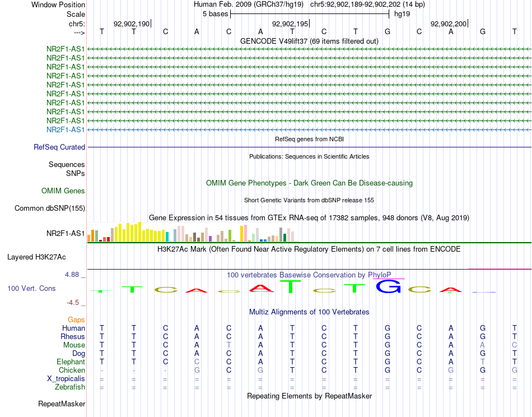This screenshot has width=532, height=417.
Task: Click the -4.5 PhyloP lower scale value
Action: pos(73,303)
